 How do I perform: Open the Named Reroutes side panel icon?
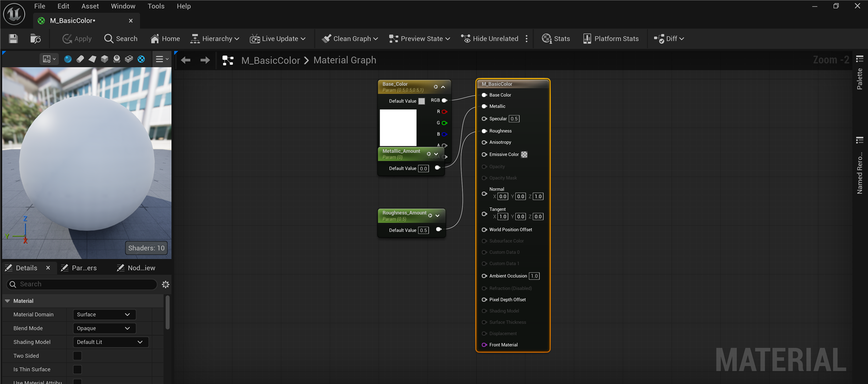[860, 140]
